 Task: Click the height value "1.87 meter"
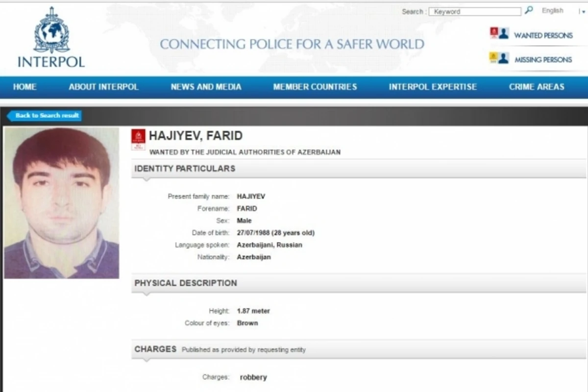pos(253,311)
